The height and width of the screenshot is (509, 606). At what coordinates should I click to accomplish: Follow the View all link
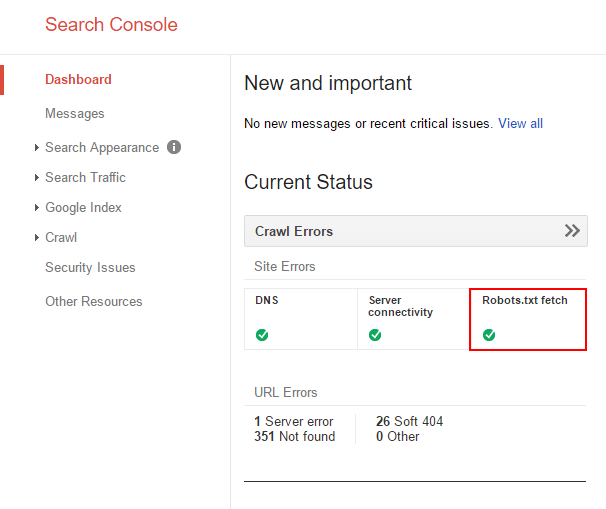tap(521, 123)
